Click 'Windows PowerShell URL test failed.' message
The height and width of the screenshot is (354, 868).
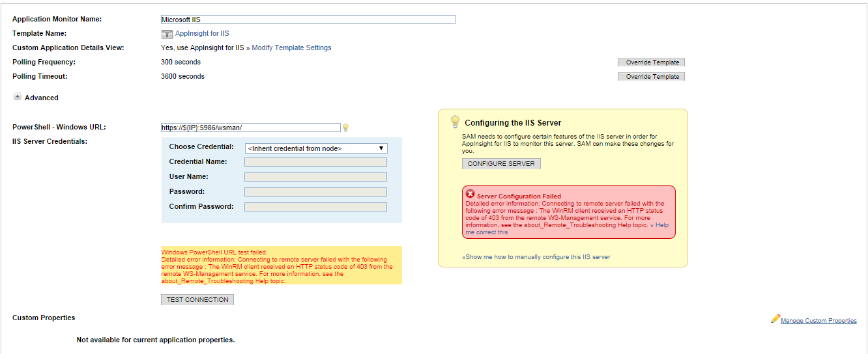click(214, 252)
